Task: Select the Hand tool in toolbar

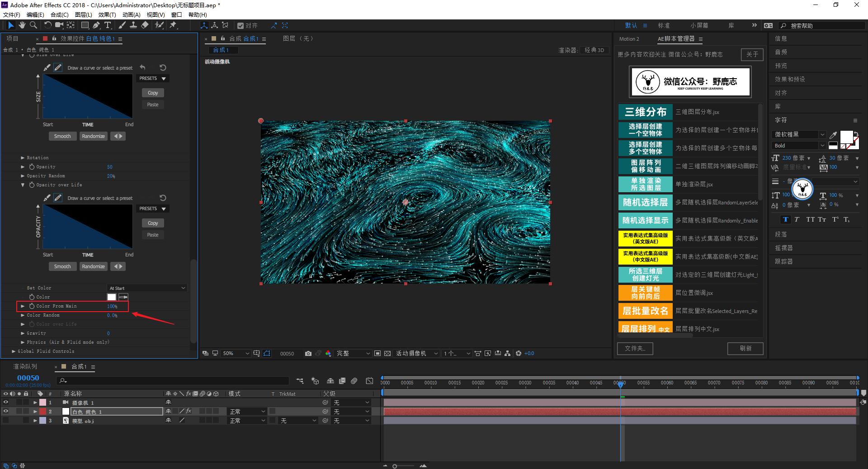Action: (22, 25)
